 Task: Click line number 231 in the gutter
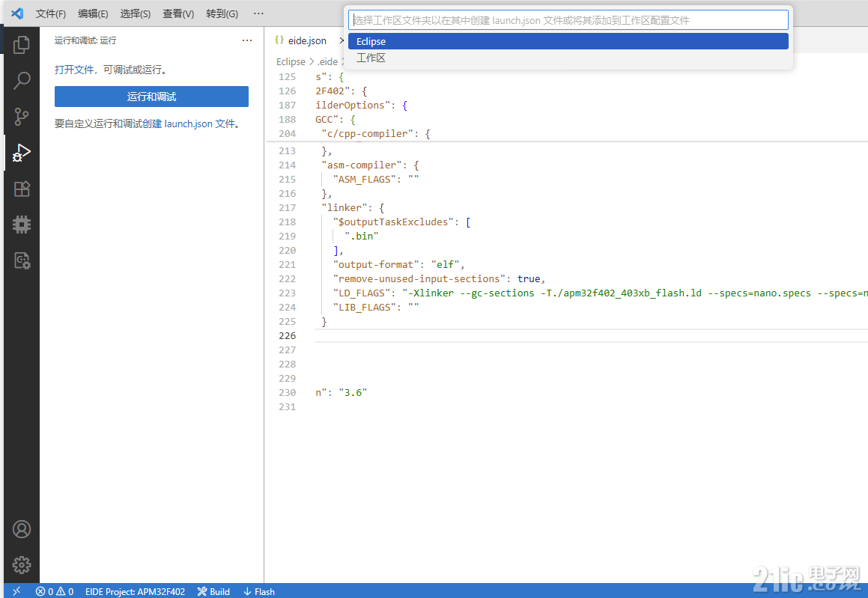point(288,407)
